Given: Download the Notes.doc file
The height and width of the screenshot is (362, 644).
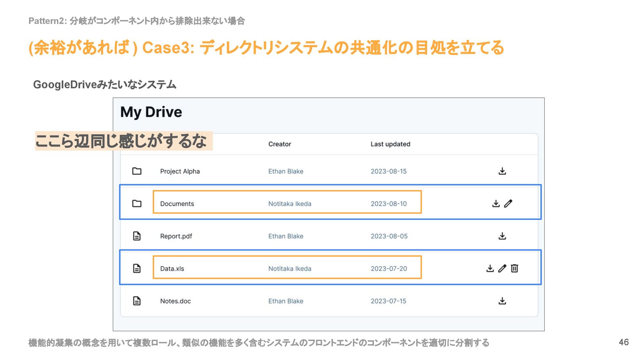Looking at the screenshot, I should (502, 301).
